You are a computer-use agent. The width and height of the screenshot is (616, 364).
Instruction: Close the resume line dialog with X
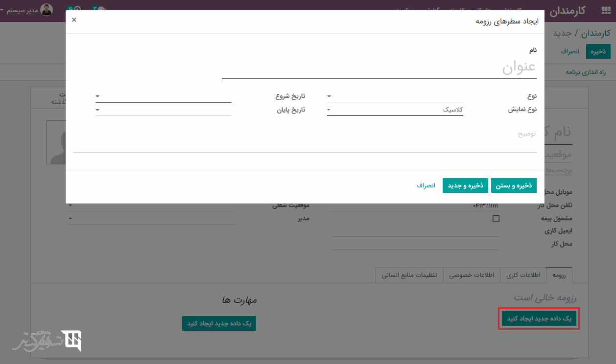[74, 20]
